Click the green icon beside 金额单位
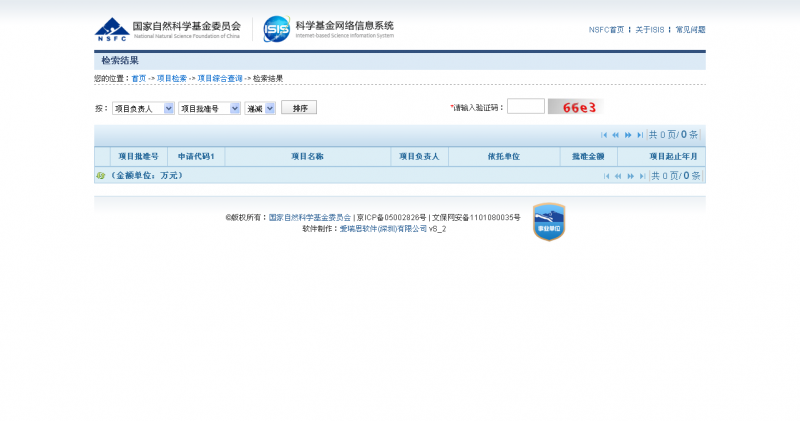 (x=101, y=176)
